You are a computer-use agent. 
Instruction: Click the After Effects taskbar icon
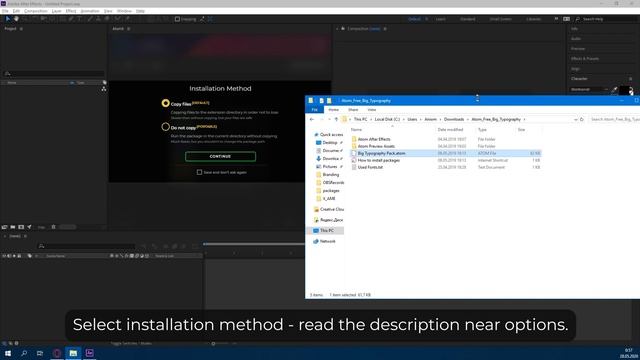[x=89, y=353]
